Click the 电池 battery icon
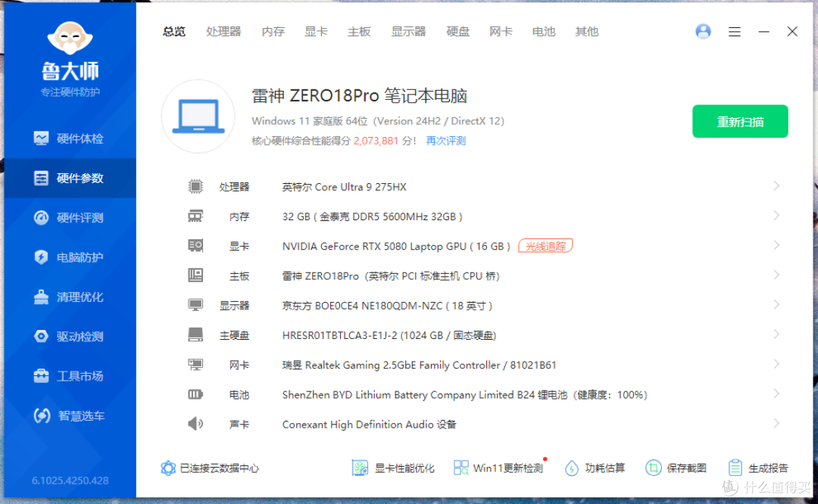Viewport: 818px width, 504px height. (x=195, y=394)
